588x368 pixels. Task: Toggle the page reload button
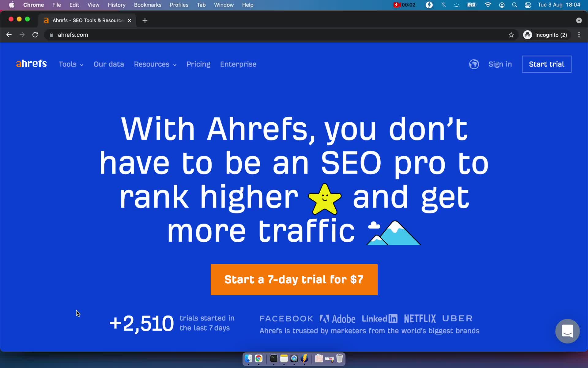click(x=36, y=35)
